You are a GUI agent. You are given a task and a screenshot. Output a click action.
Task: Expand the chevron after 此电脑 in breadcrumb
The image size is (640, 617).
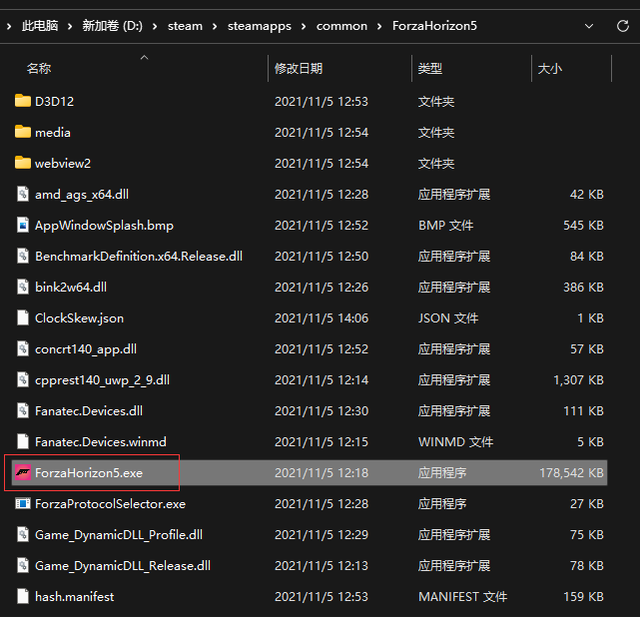(x=70, y=27)
